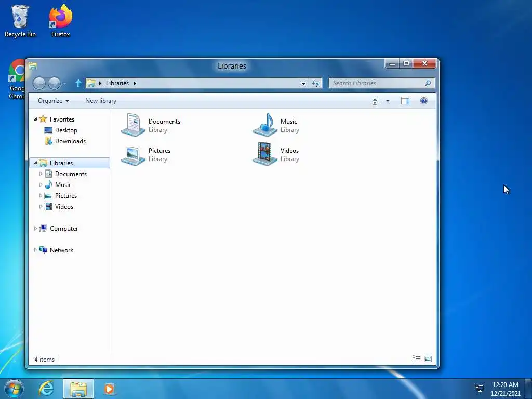Change your view icon button
This screenshot has width=532, height=399.
[377, 101]
